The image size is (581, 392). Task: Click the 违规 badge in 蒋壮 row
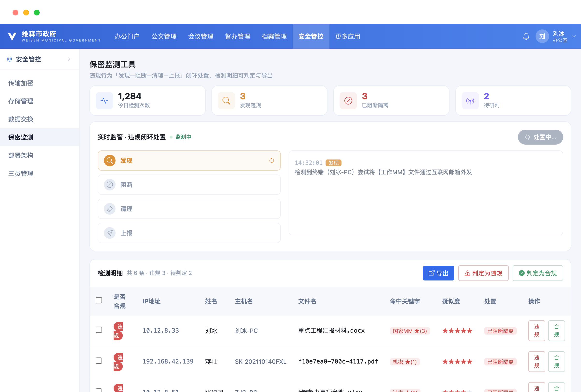[x=118, y=362]
